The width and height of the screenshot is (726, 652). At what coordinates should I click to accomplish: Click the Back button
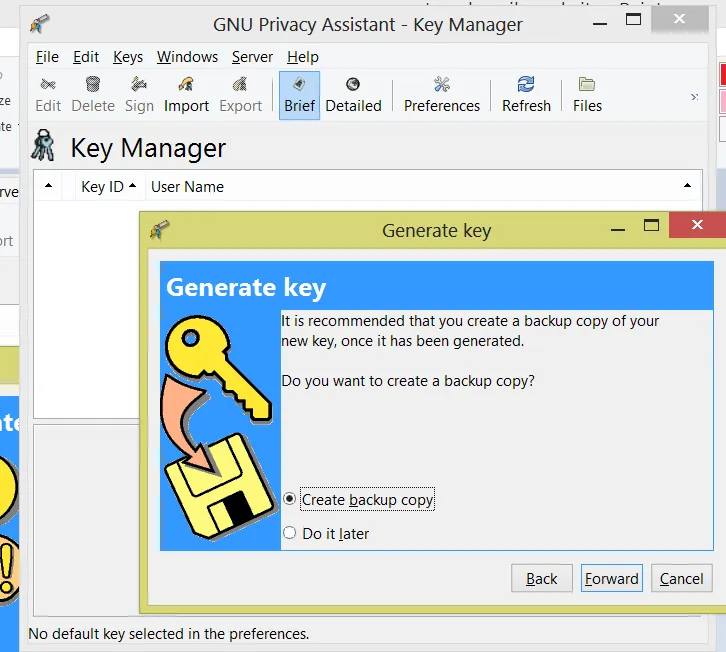(542, 578)
